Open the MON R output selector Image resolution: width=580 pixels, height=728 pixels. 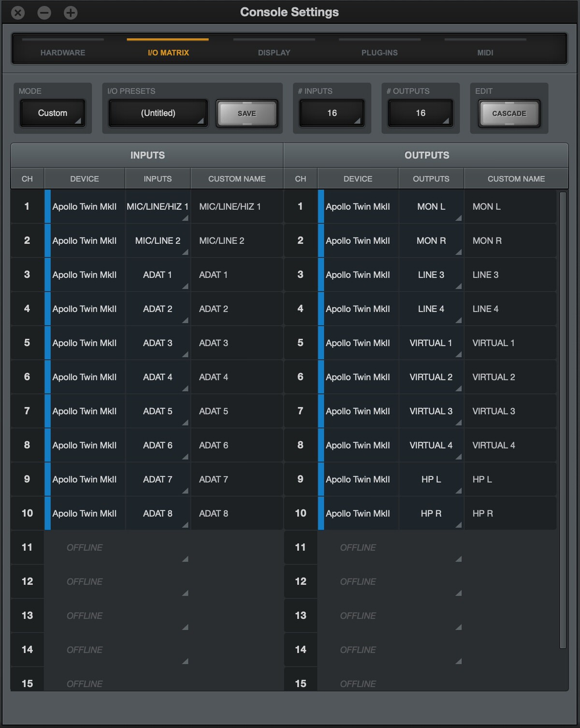click(431, 240)
